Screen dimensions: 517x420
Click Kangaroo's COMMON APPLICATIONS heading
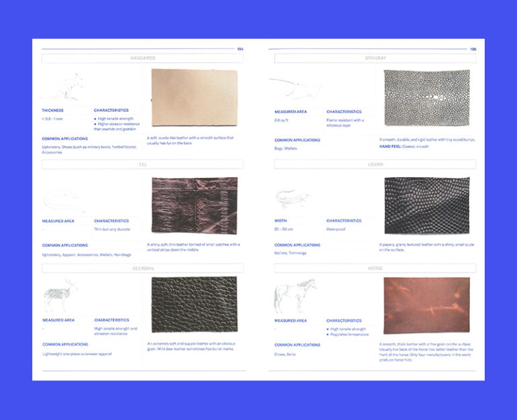pos(65,139)
